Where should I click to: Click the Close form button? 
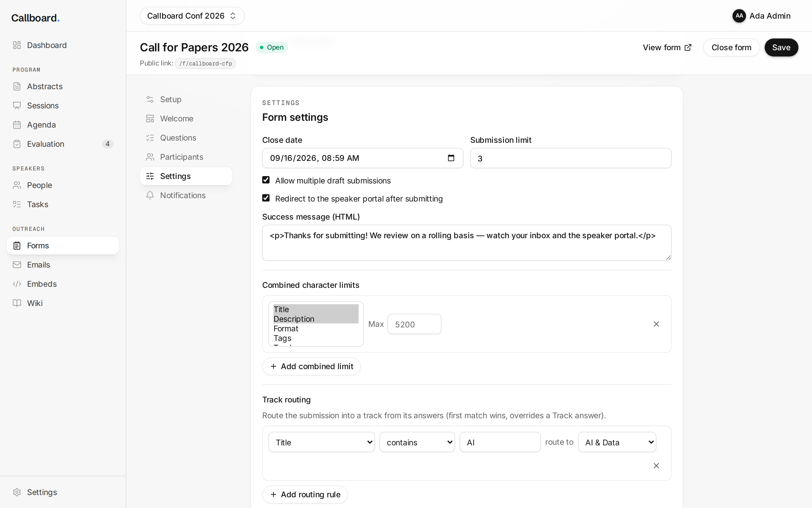731,47
